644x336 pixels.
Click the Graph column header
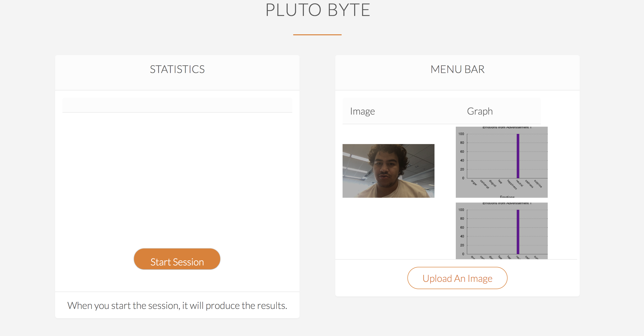pyautogui.click(x=479, y=111)
